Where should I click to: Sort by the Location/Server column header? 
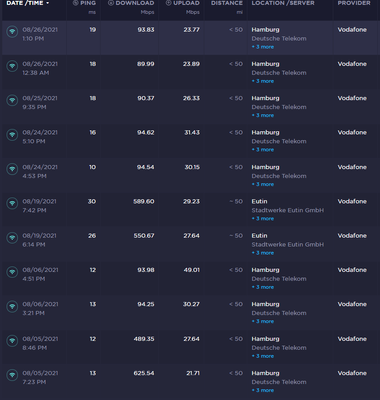tap(283, 3)
